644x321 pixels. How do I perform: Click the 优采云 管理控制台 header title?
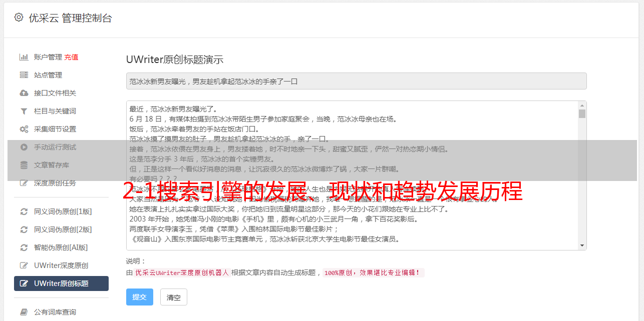click(70, 18)
